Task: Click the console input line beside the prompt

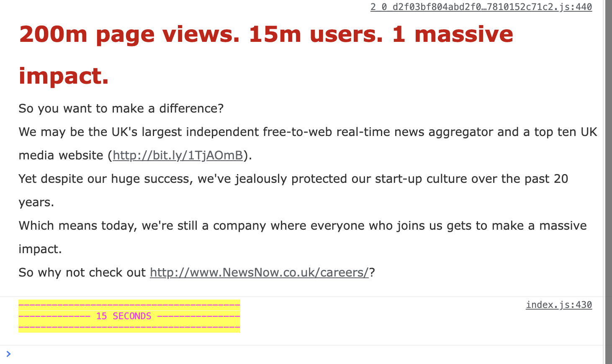Action: [293, 354]
